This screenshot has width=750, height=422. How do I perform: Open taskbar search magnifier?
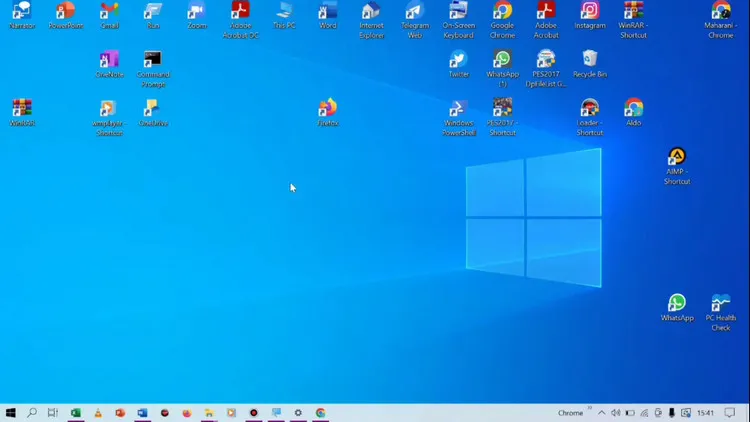click(32, 412)
